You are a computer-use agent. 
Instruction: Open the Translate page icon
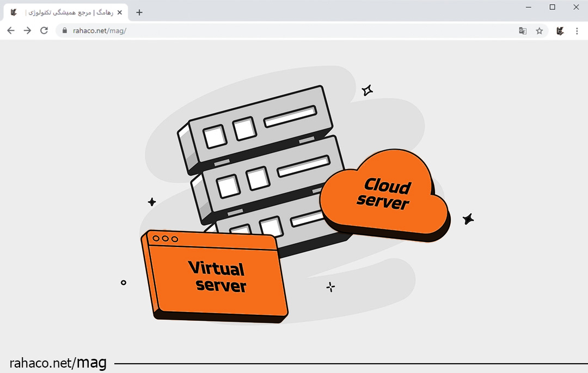(x=523, y=31)
